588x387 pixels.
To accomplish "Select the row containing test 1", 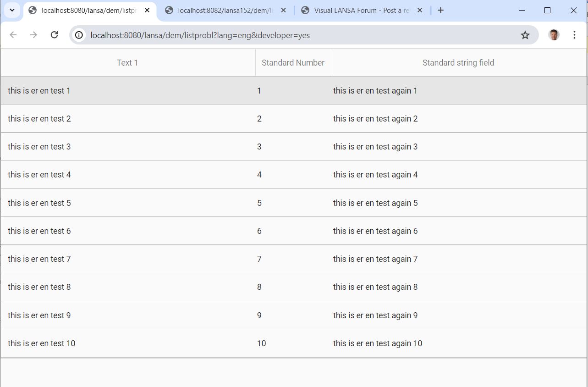I will point(183,90).
